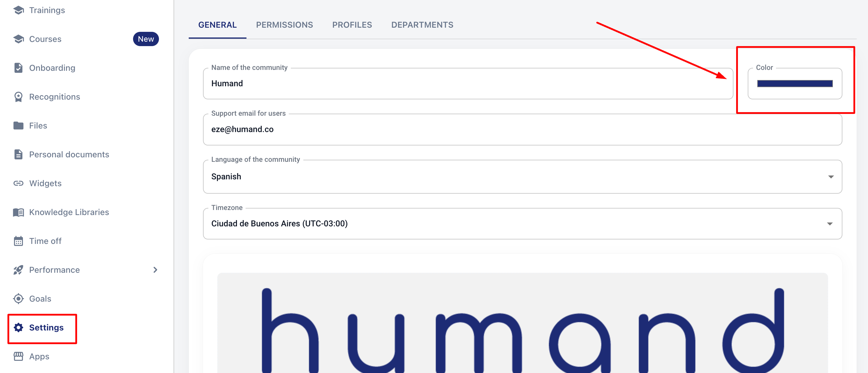The width and height of the screenshot is (868, 373).
Task: Click the Time off calendar icon
Action: pos(18,241)
